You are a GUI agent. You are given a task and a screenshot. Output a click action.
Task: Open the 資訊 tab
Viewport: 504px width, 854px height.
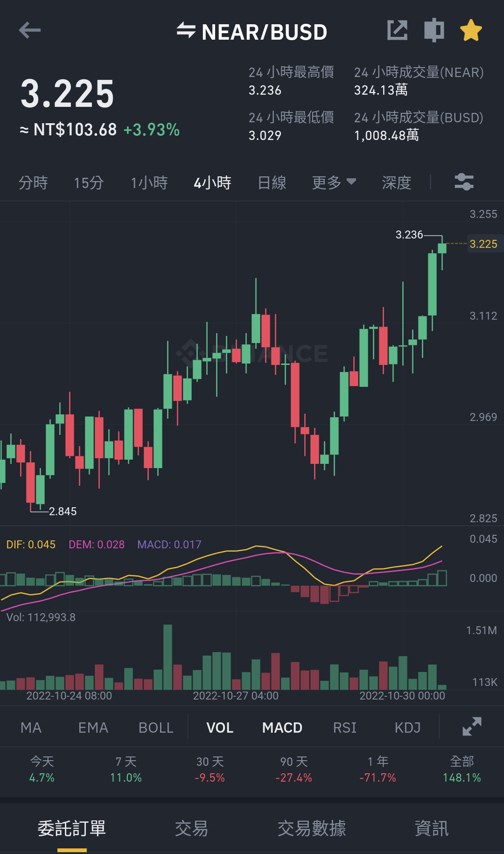(432, 828)
